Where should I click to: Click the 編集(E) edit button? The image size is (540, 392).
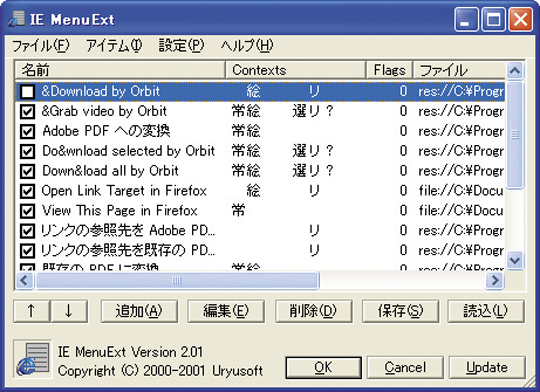[226, 311]
